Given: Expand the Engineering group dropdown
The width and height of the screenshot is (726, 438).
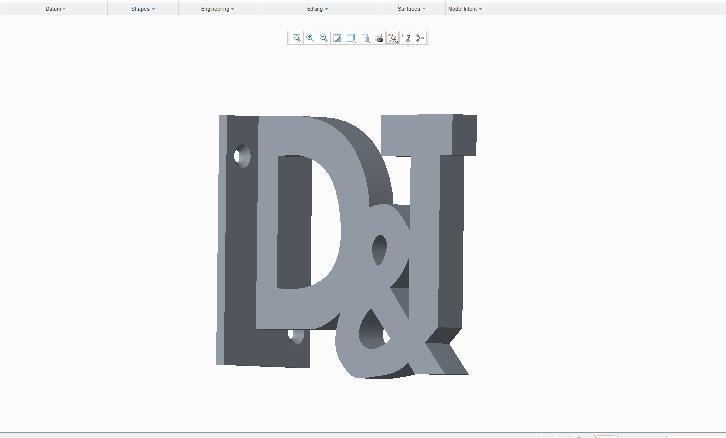Looking at the screenshot, I should click(x=218, y=9).
